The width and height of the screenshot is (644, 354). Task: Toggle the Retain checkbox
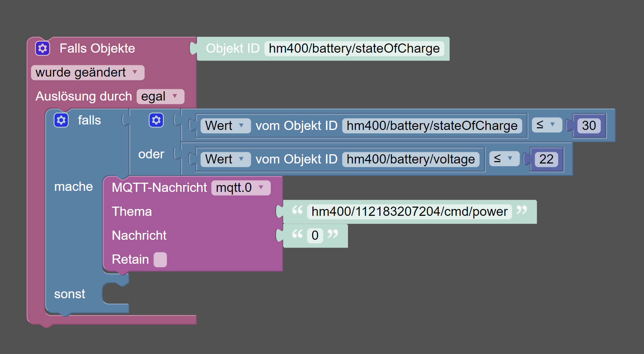(160, 260)
